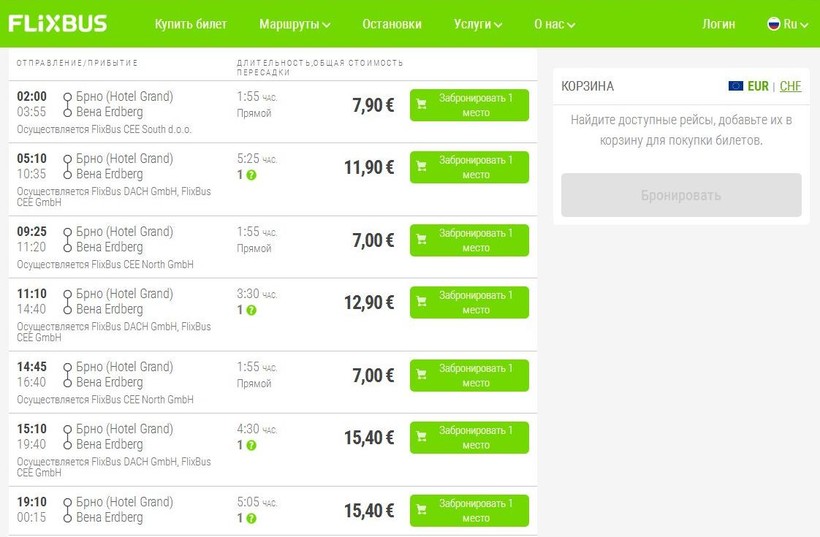The image size is (820, 537).
Task: Click the Бронировать cart button
Action: (x=680, y=195)
